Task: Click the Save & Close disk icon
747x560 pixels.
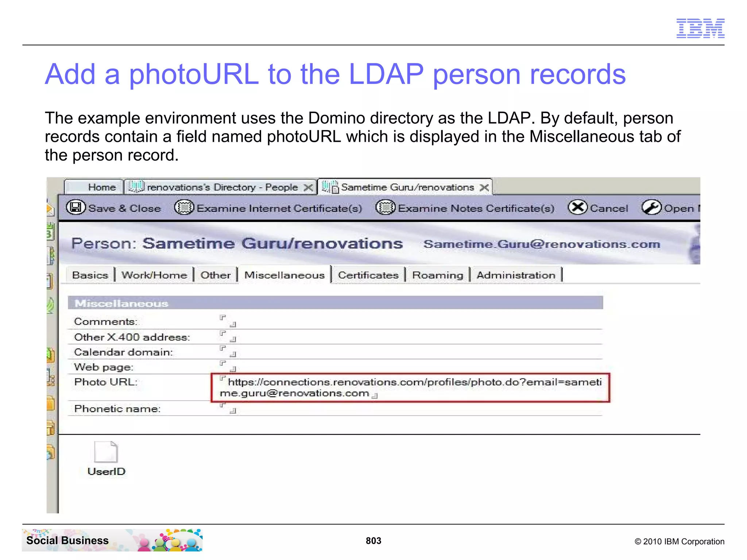Action: (x=76, y=208)
